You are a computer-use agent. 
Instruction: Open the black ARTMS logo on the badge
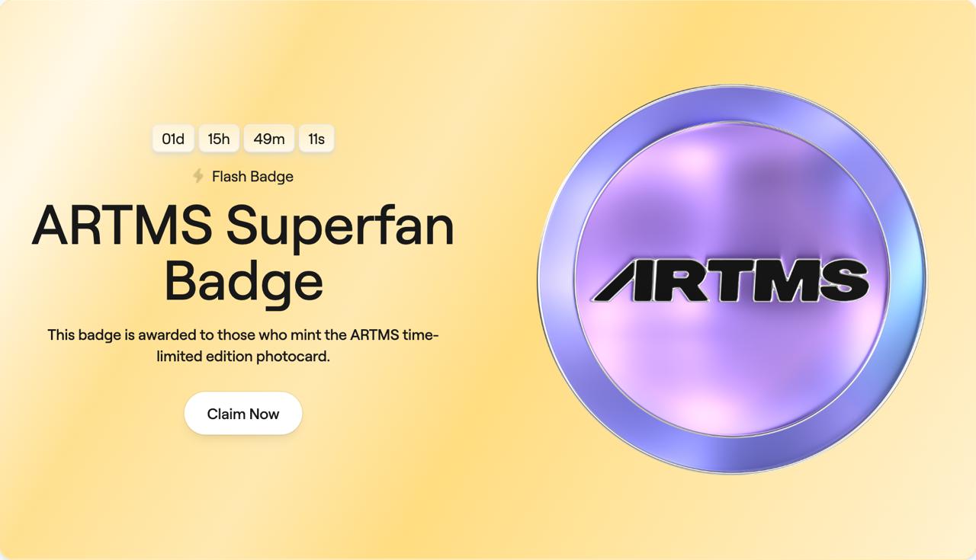(x=731, y=280)
